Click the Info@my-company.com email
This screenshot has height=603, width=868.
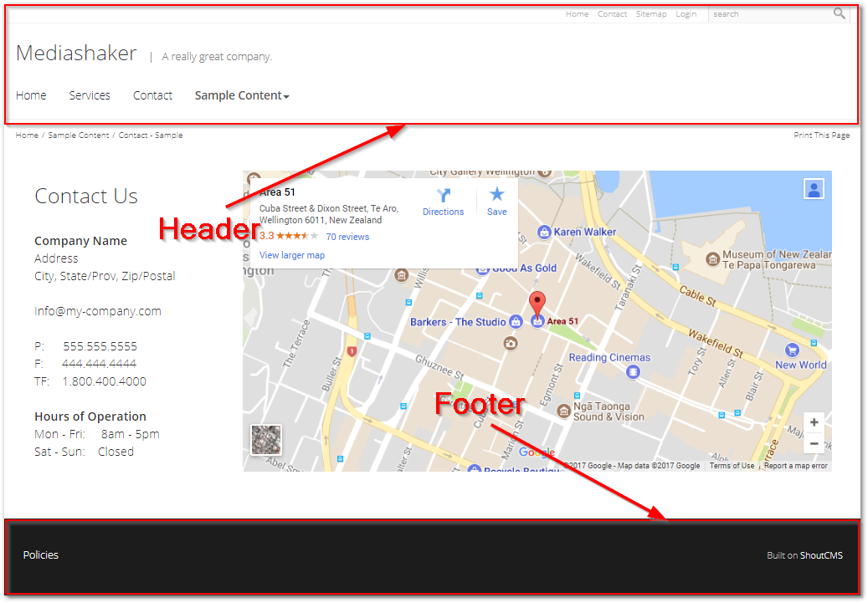tap(97, 311)
